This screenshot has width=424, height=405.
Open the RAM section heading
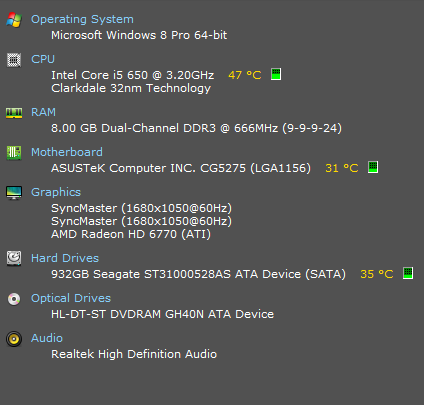pyautogui.click(x=43, y=112)
